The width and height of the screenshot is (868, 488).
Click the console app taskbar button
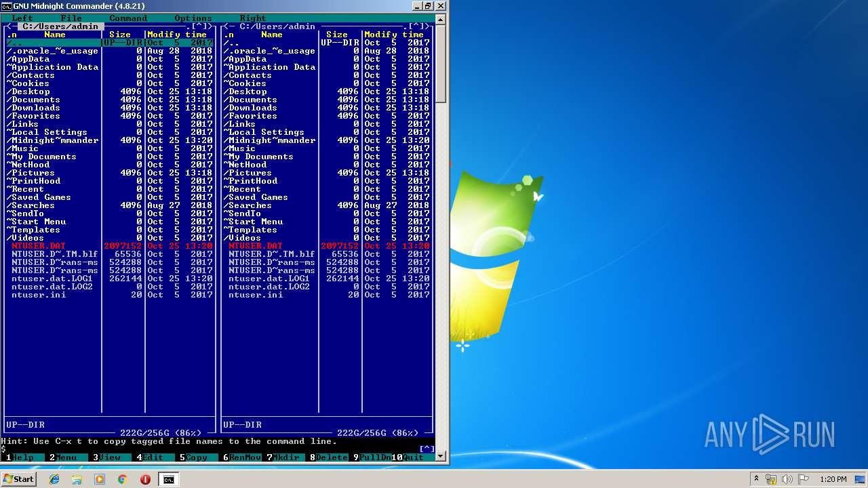[x=168, y=479]
